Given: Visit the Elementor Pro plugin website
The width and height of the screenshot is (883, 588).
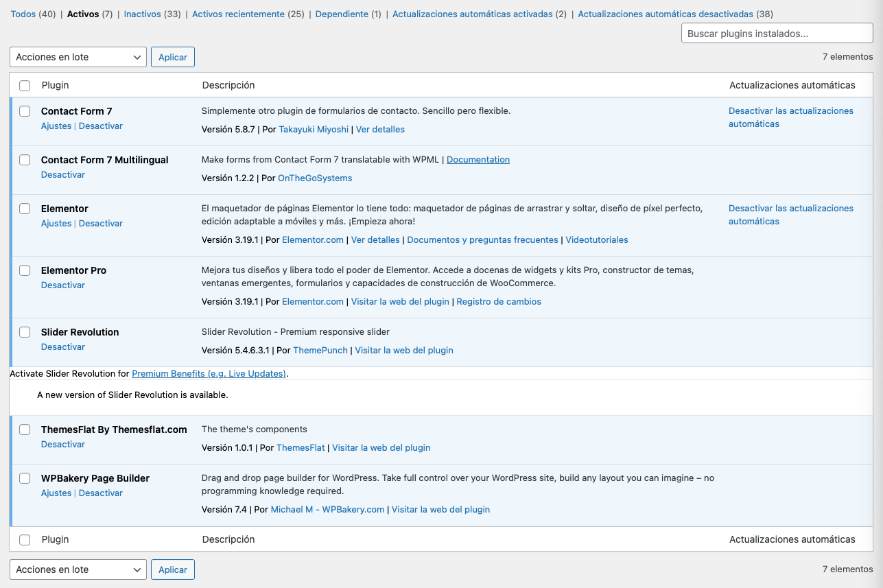Looking at the screenshot, I should click(x=400, y=302).
